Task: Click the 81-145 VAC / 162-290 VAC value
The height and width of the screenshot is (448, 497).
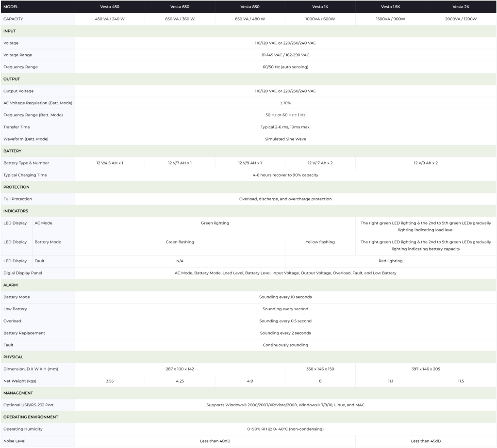Action: (285, 55)
